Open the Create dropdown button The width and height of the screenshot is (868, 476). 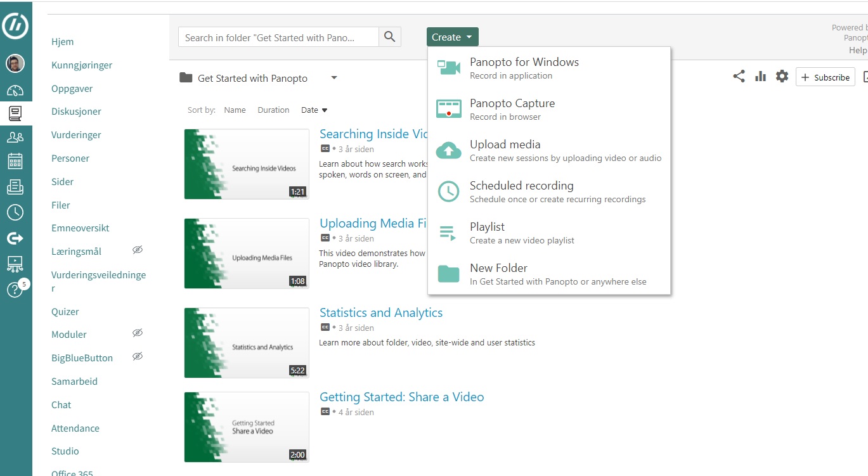[452, 37]
